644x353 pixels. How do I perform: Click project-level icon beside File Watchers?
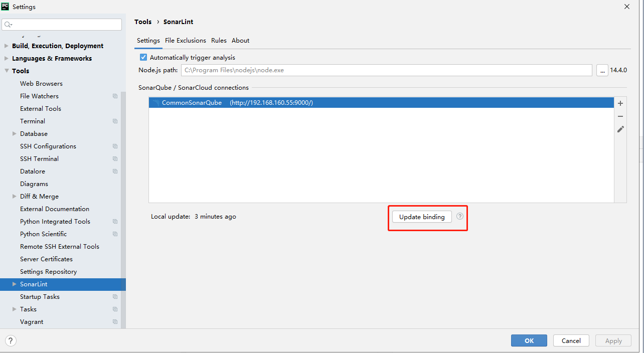115,96
